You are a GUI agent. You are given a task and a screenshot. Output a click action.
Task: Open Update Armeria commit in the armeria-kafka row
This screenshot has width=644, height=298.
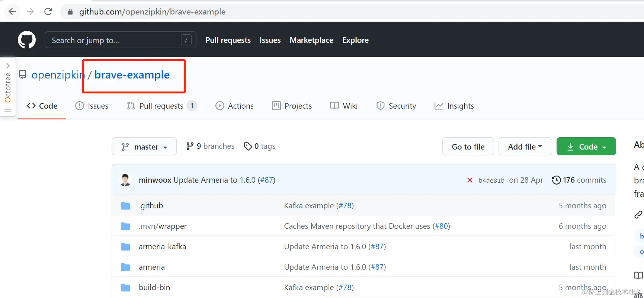point(325,247)
